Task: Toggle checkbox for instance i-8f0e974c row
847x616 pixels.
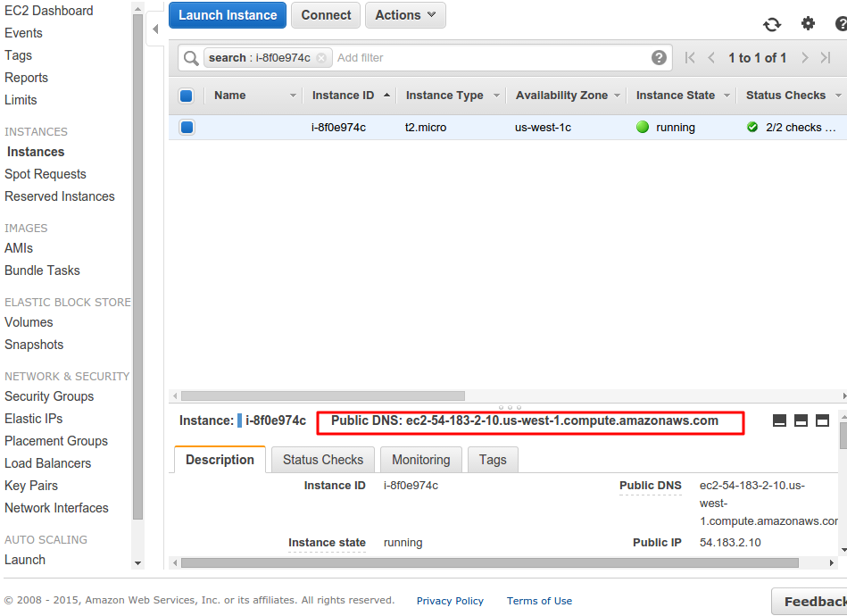Action: point(187,127)
